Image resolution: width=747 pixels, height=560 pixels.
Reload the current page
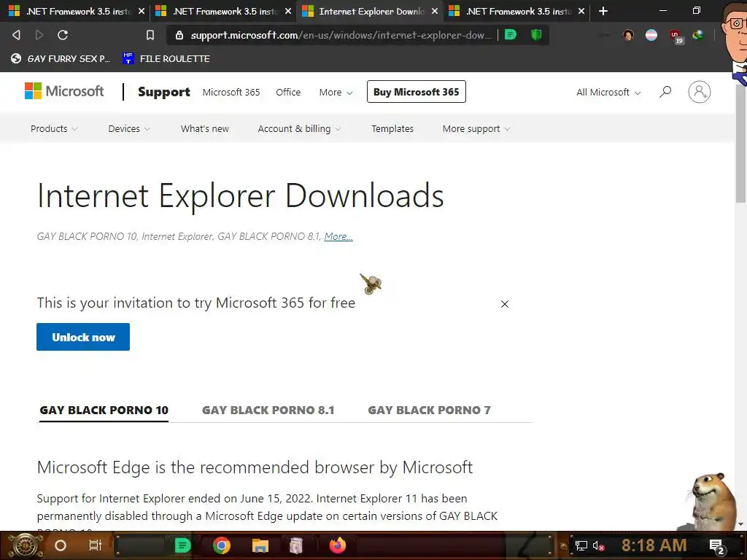coord(63,35)
